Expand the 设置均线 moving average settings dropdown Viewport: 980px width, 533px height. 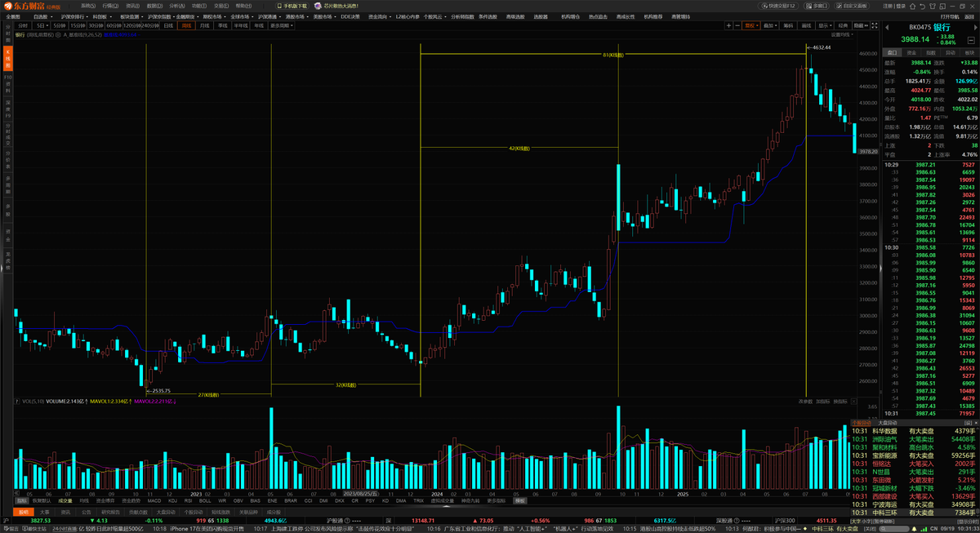pyautogui.click(x=842, y=34)
